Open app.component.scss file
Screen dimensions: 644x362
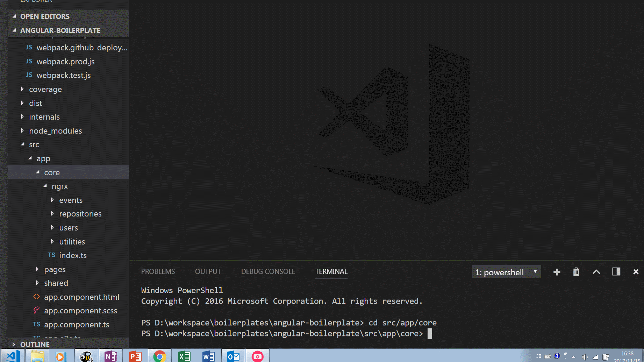[68, 311]
